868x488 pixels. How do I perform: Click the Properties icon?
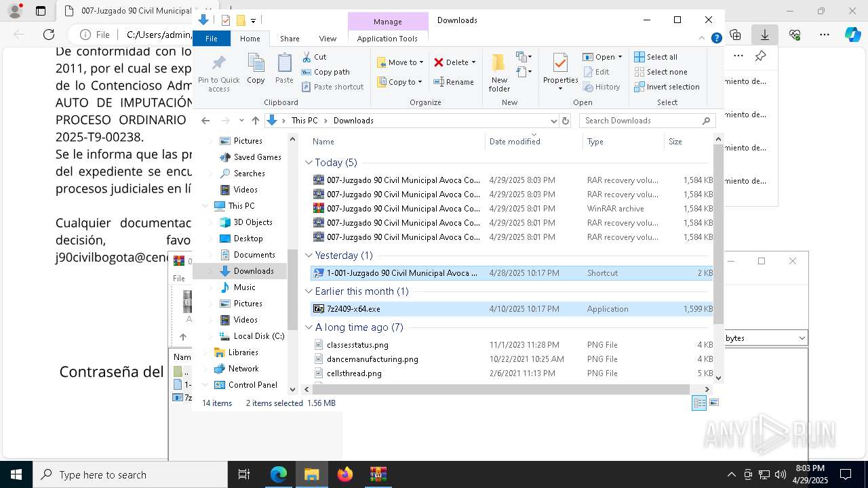pos(560,63)
